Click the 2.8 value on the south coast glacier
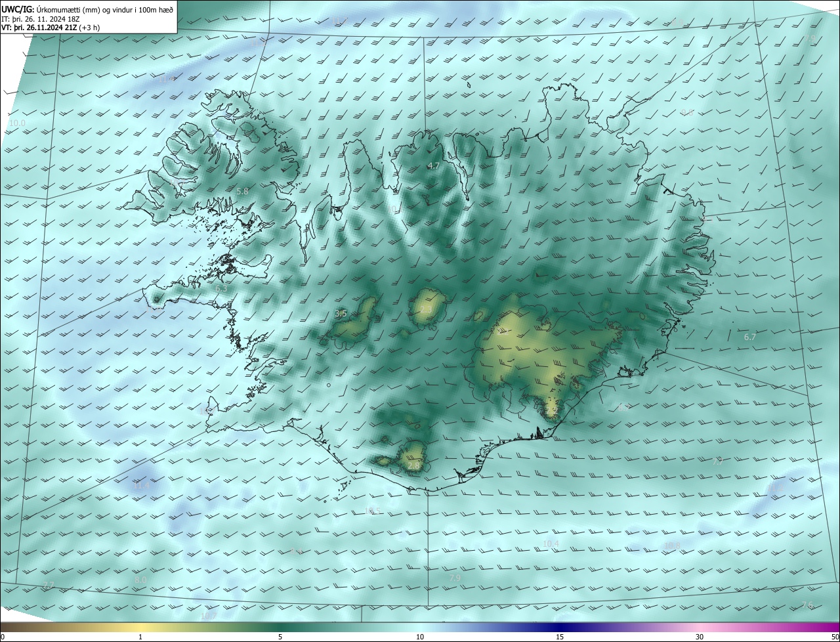Screen dimensions: 840x642 point(413,465)
